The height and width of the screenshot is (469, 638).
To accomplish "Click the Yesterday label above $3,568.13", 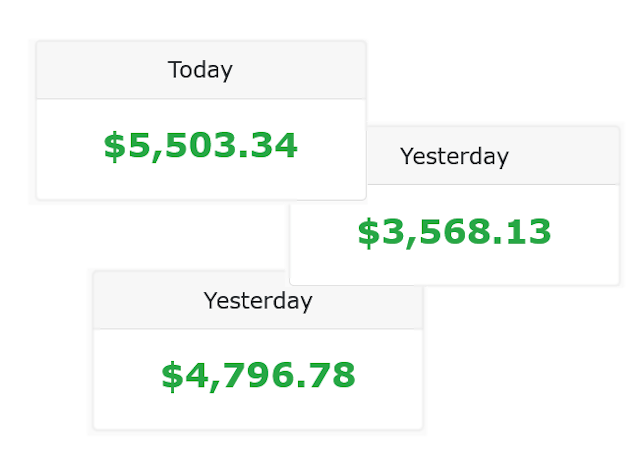I will (x=454, y=156).
